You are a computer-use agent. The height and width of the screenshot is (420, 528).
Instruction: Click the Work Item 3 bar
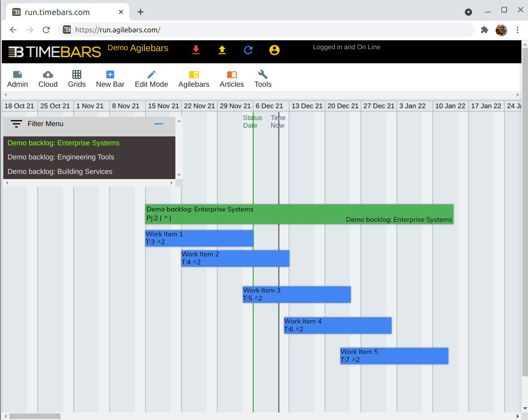[x=296, y=294]
